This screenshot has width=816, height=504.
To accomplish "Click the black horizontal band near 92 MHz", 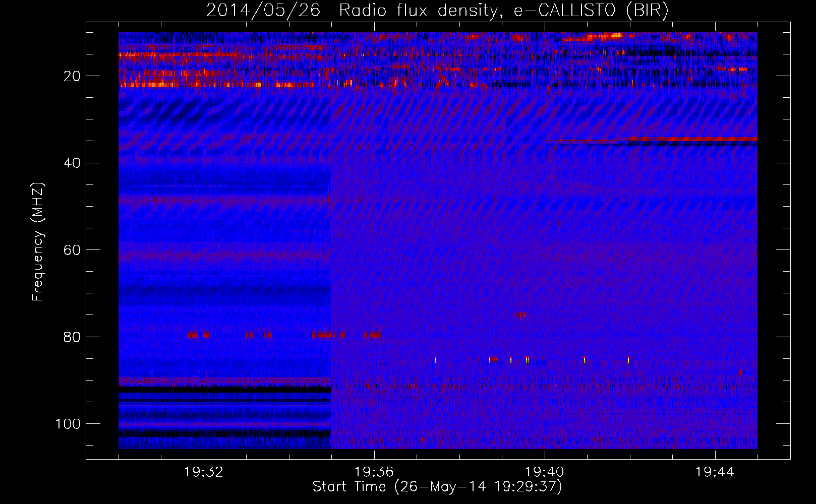I will pyautogui.click(x=224, y=390).
